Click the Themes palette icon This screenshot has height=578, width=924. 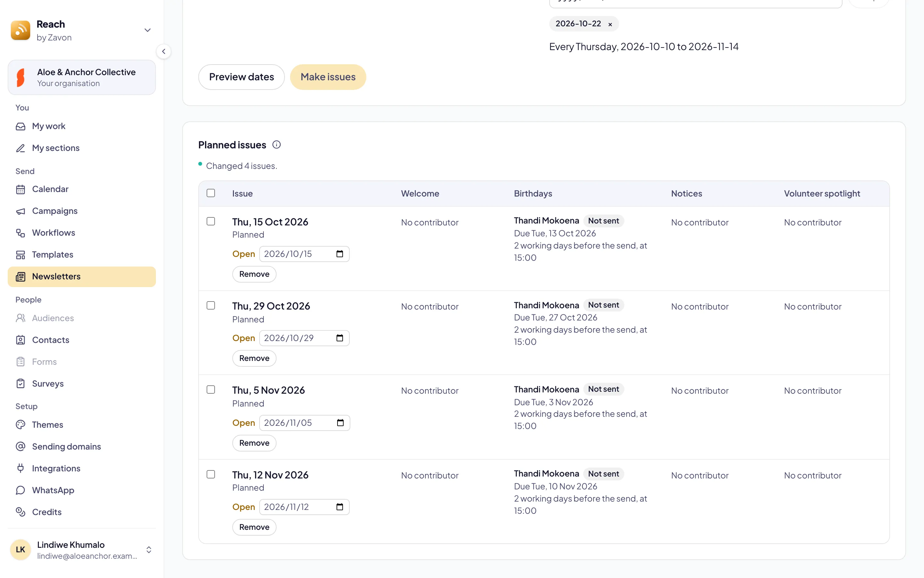21,425
